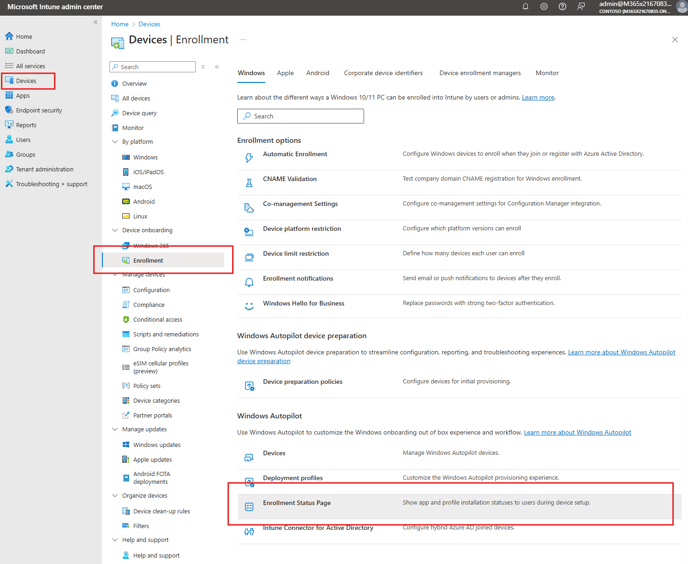Click the Co-management Settings icon

coord(249,208)
